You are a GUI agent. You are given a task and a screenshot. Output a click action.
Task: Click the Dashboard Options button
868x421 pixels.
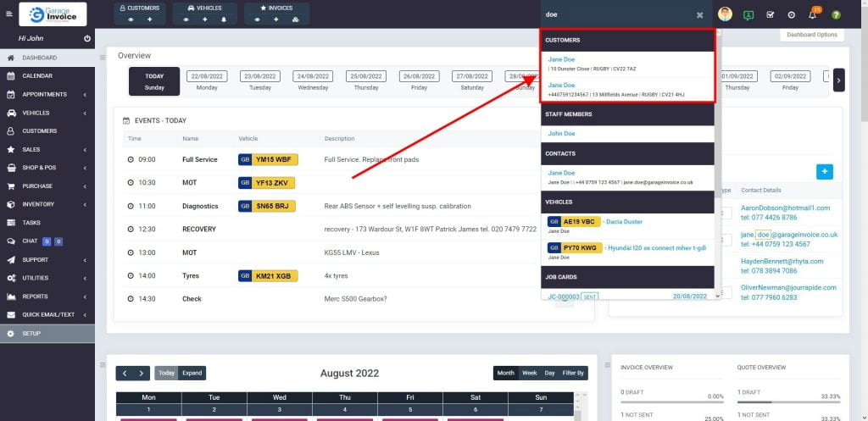811,35
